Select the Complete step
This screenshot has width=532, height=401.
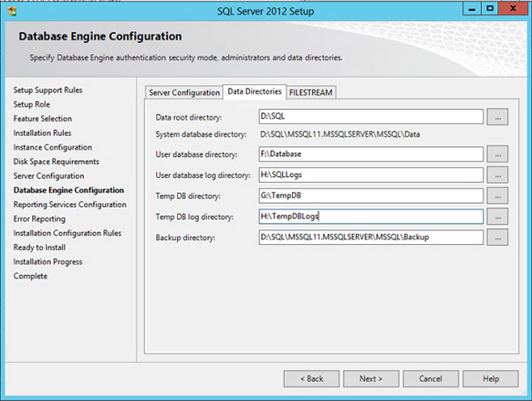click(30, 276)
